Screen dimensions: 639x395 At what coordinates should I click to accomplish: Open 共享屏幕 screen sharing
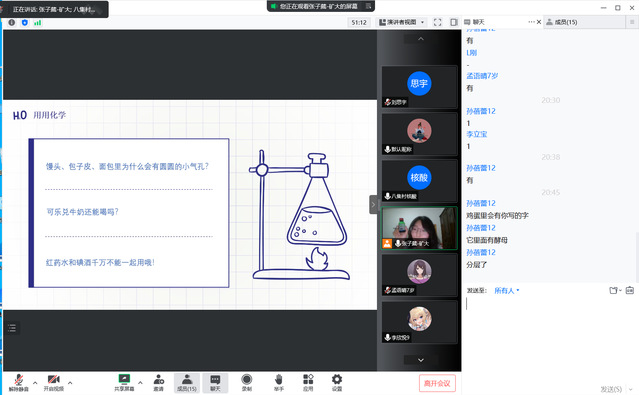click(124, 382)
